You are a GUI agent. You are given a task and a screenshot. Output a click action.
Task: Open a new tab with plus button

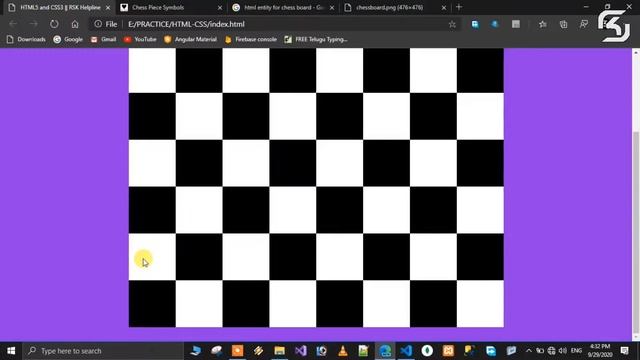coord(459,7)
